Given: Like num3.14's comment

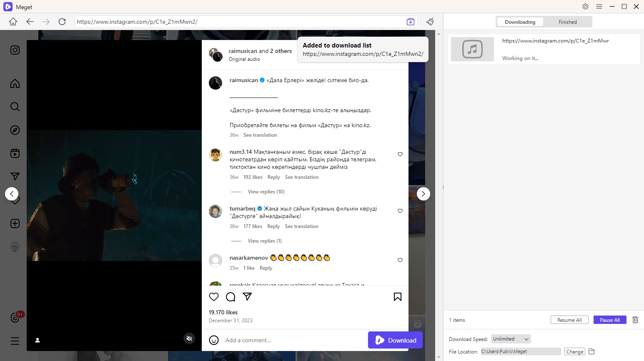Looking at the screenshot, I should (400, 154).
